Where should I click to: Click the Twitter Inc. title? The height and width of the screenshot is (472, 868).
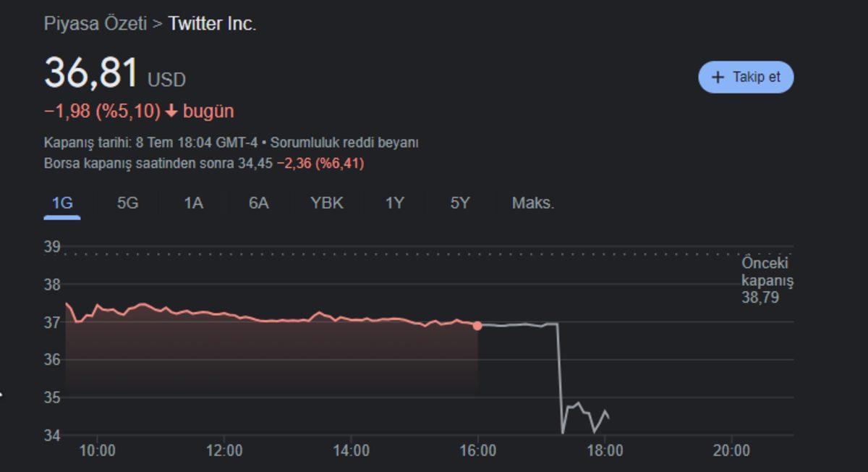[x=212, y=24]
